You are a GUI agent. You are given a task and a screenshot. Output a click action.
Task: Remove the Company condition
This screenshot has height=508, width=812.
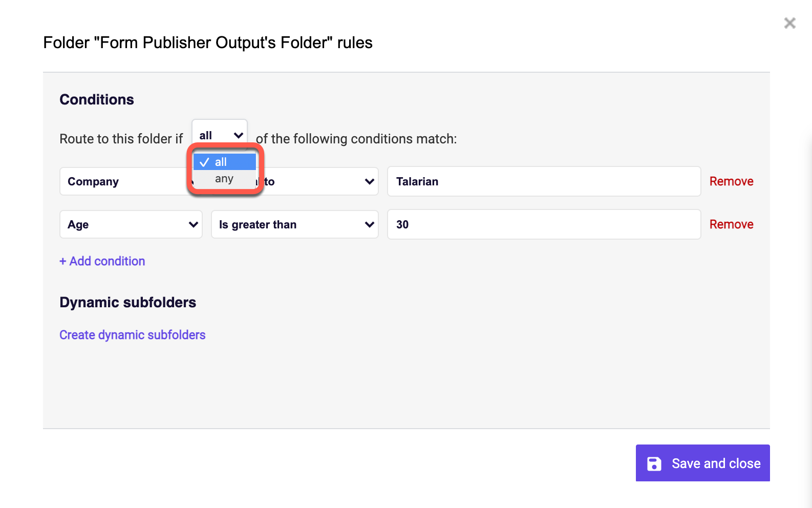[x=731, y=181]
